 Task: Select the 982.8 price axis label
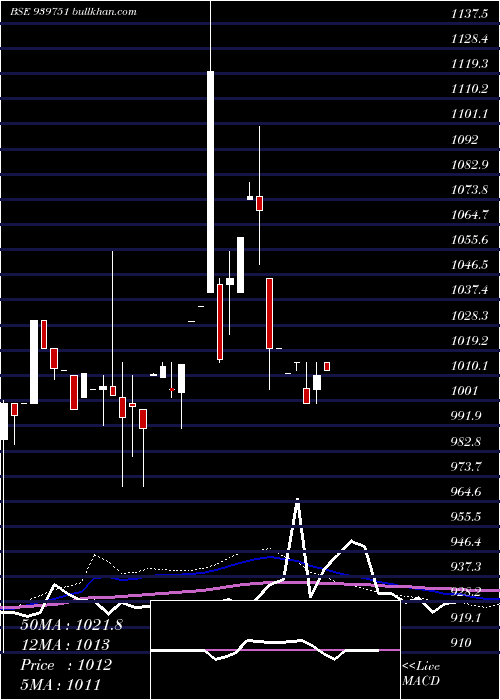[467, 442]
